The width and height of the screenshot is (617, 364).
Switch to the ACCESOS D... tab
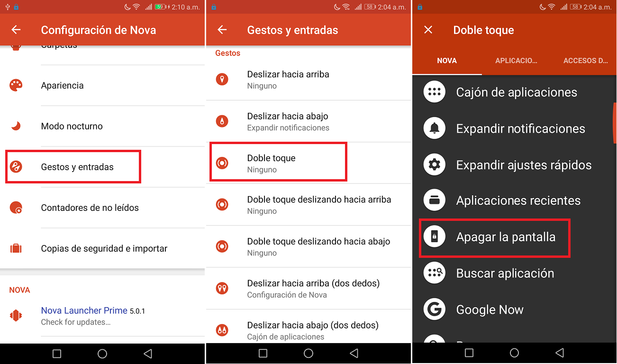click(x=586, y=61)
